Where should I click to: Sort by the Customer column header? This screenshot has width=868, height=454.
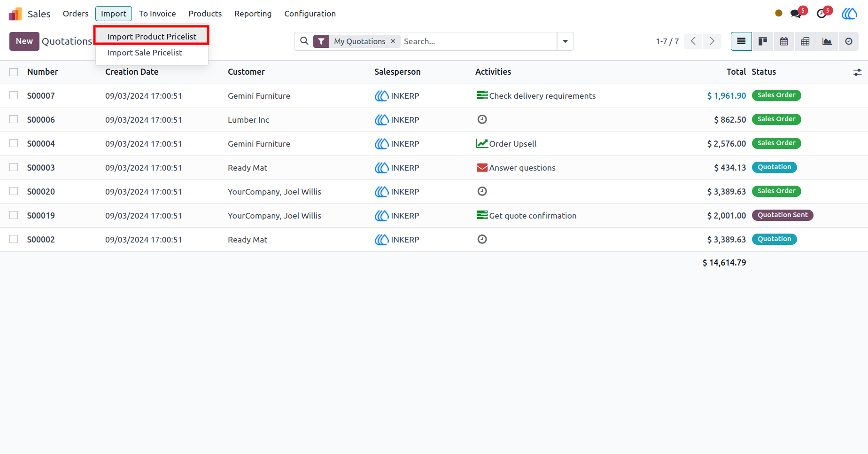click(x=246, y=72)
